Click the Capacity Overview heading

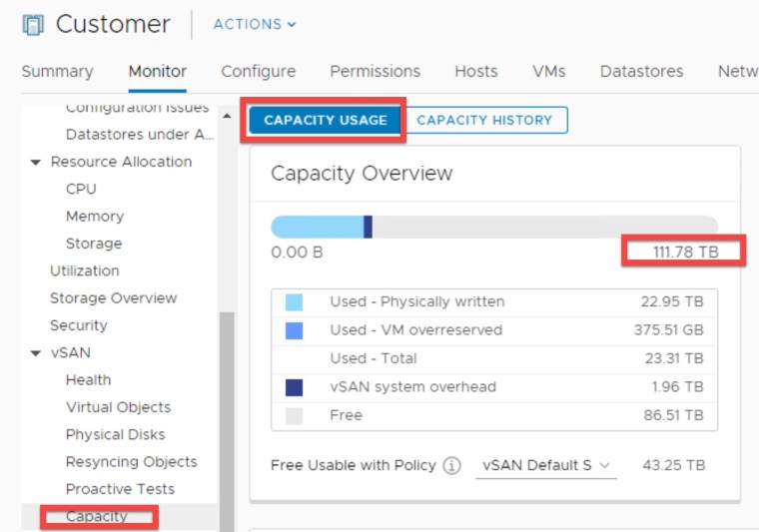coord(362,173)
